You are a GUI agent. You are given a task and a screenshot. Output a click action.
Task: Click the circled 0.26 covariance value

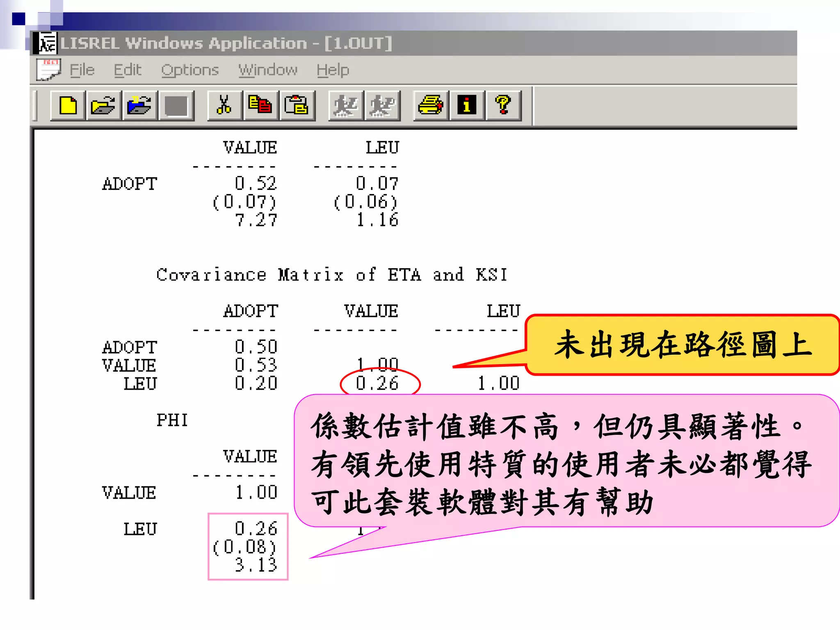pos(378,383)
